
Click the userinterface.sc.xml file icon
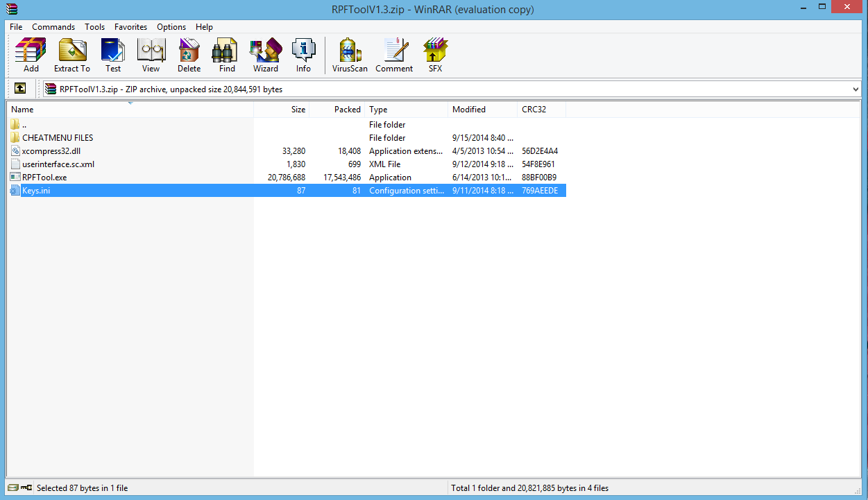(x=15, y=164)
